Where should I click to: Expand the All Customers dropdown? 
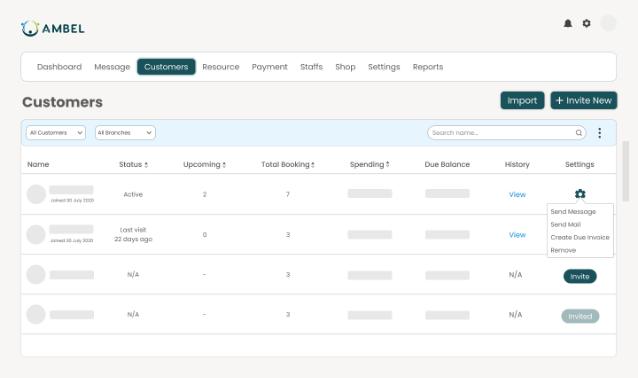[x=56, y=133]
